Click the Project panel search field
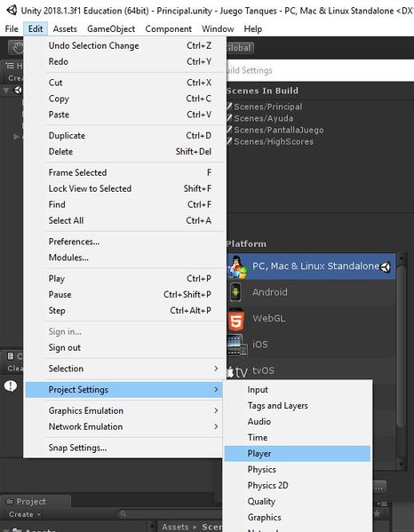Image resolution: width=414 pixels, height=532 pixels. point(170,514)
